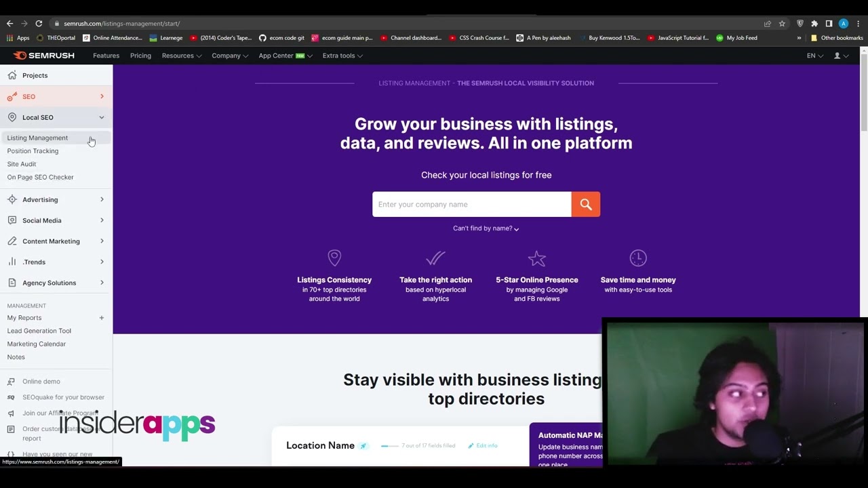Image resolution: width=868 pixels, height=488 pixels.
Task: Click the pencil icon beside Location Name
Action: pos(363,446)
